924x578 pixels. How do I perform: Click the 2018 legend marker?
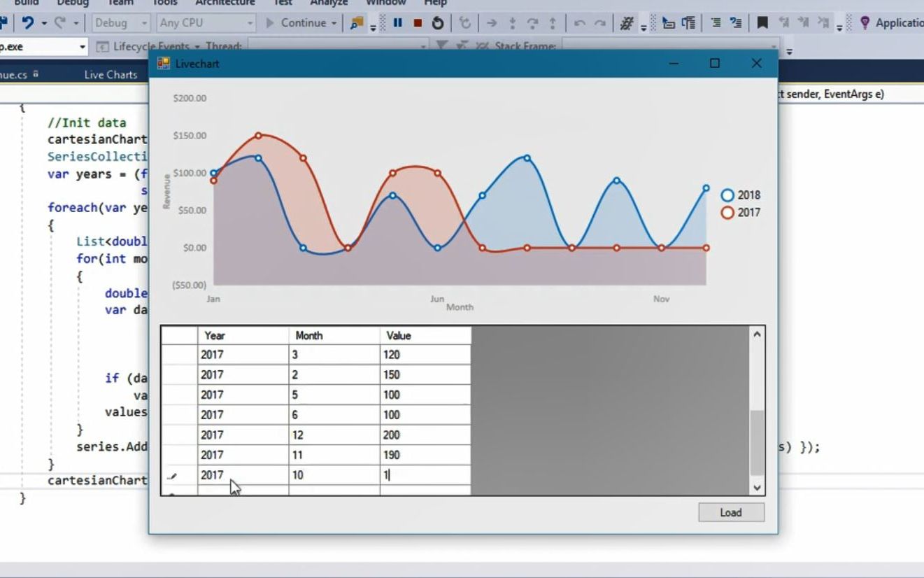tap(727, 195)
